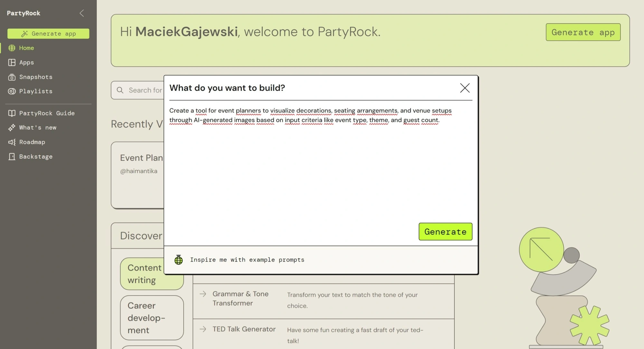This screenshot has width=644, height=349.
Task: Select Snapshots in the sidebar menu
Action: (36, 77)
